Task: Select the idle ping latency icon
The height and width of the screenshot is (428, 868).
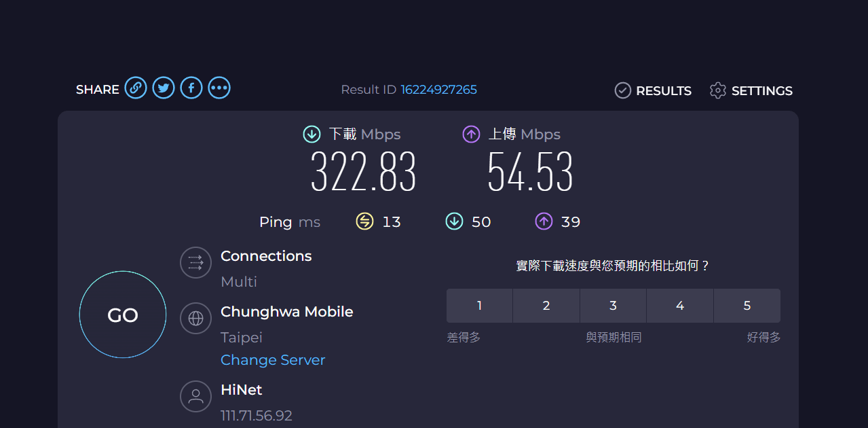Action: [364, 221]
